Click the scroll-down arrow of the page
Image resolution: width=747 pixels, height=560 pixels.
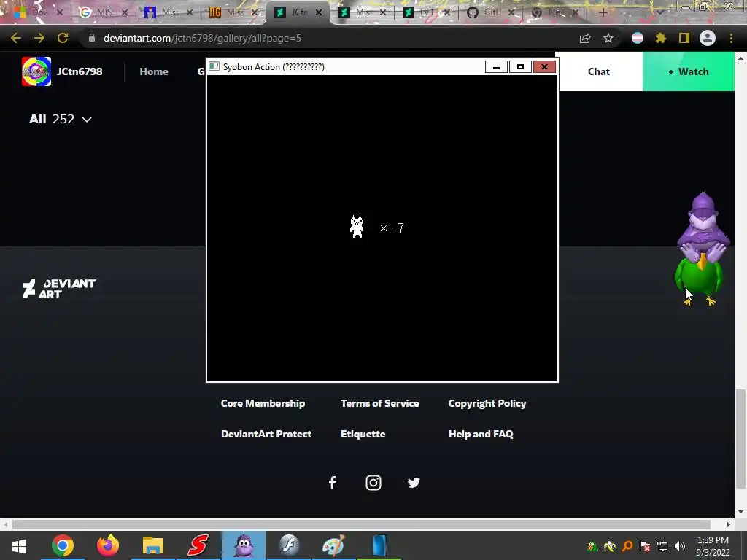740,513
